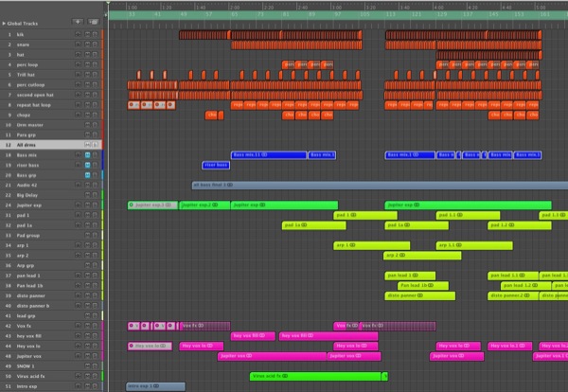Click the orange color strip of chopz track
This screenshot has height=392, width=568.
[x=102, y=115]
